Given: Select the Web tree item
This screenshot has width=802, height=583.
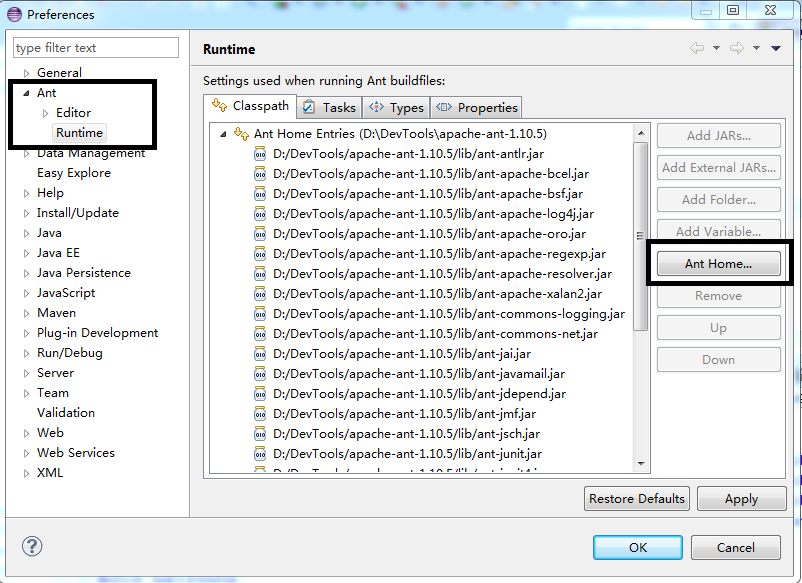Looking at the screenshot, I should pos(50,433).
